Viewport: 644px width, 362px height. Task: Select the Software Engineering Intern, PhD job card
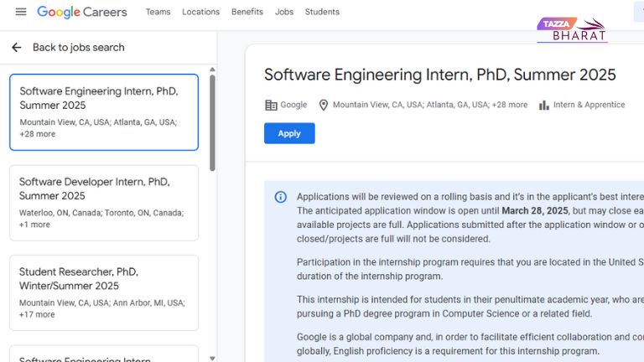(104, 112)
